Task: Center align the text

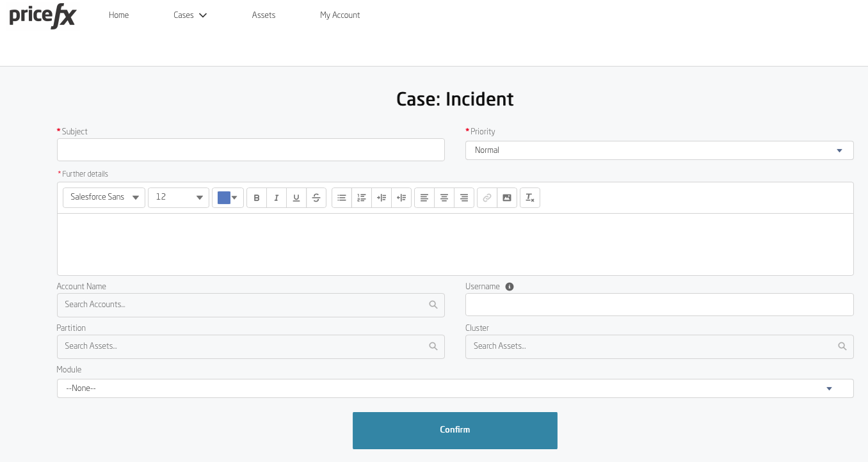Action: coord(444,198)
